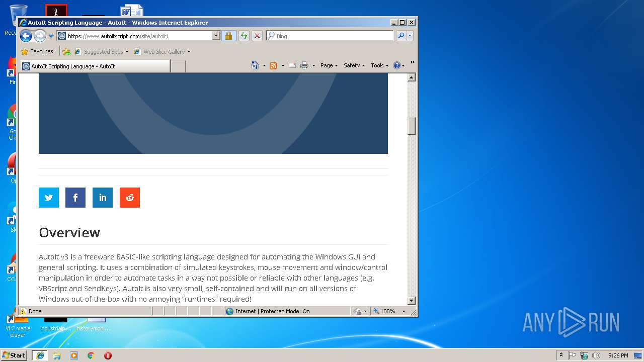This screenshot has width=644, height=362.
Task: Expand the Print dropdown arrow
Action: [313, 65]
